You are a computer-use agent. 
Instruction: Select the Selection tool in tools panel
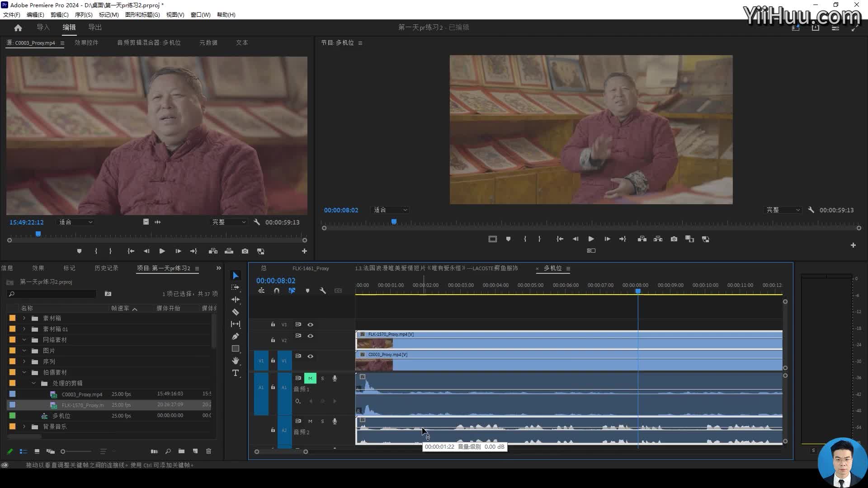click(236, 276)
